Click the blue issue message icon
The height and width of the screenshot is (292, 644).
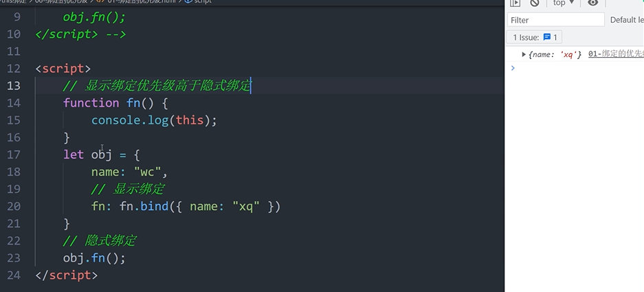[x=546, y=37]
